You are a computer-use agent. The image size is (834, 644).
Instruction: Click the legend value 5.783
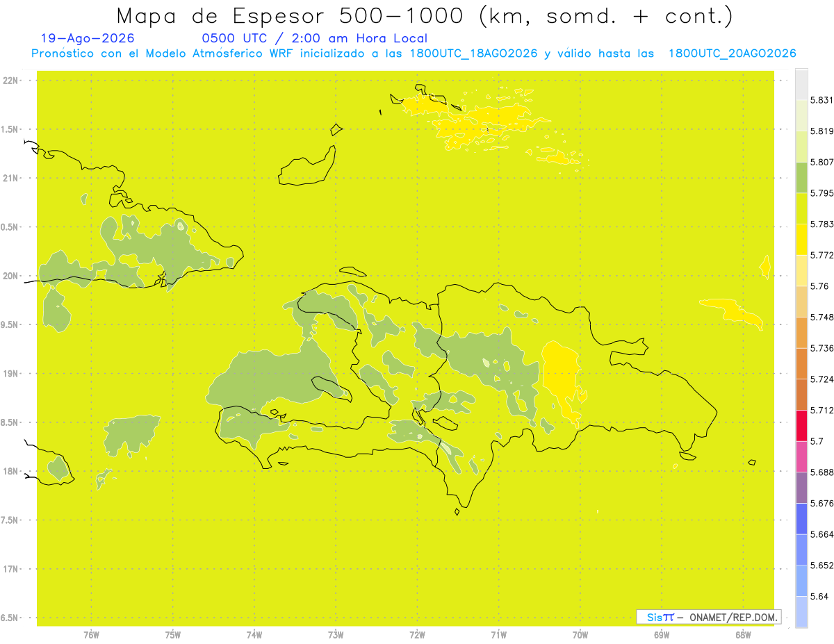(823, 224)
